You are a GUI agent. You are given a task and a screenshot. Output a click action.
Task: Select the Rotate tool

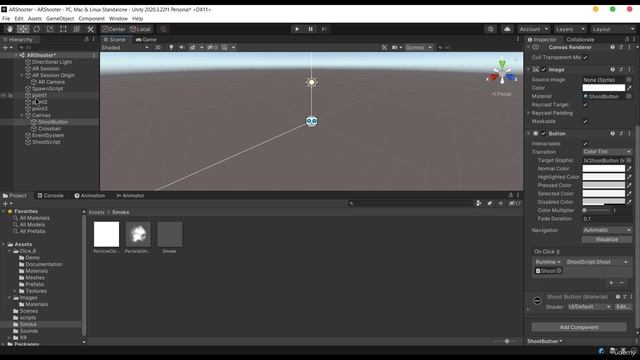click(36, 29)
